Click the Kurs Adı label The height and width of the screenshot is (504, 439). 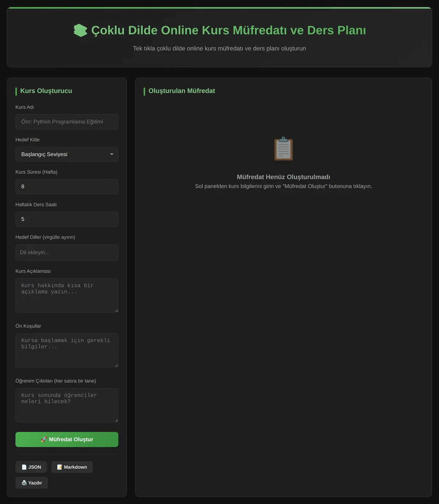pyautogui.click(x=25, y=107)
